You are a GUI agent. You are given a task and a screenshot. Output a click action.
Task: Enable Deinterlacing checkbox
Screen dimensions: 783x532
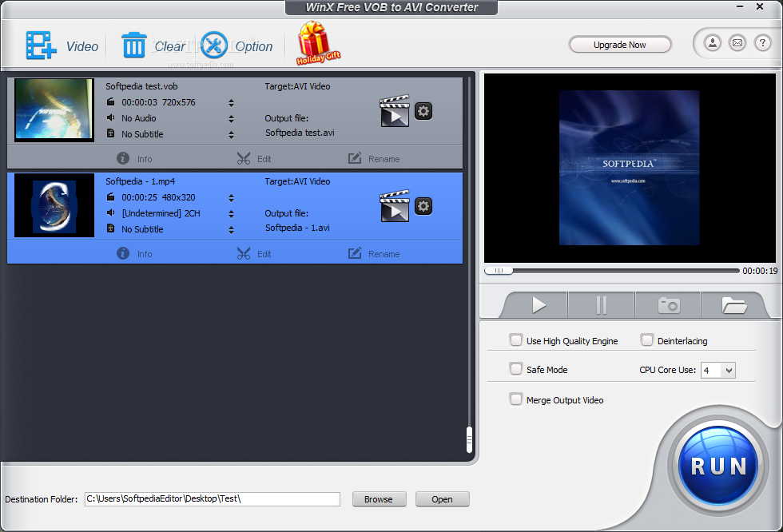[647, 340]
